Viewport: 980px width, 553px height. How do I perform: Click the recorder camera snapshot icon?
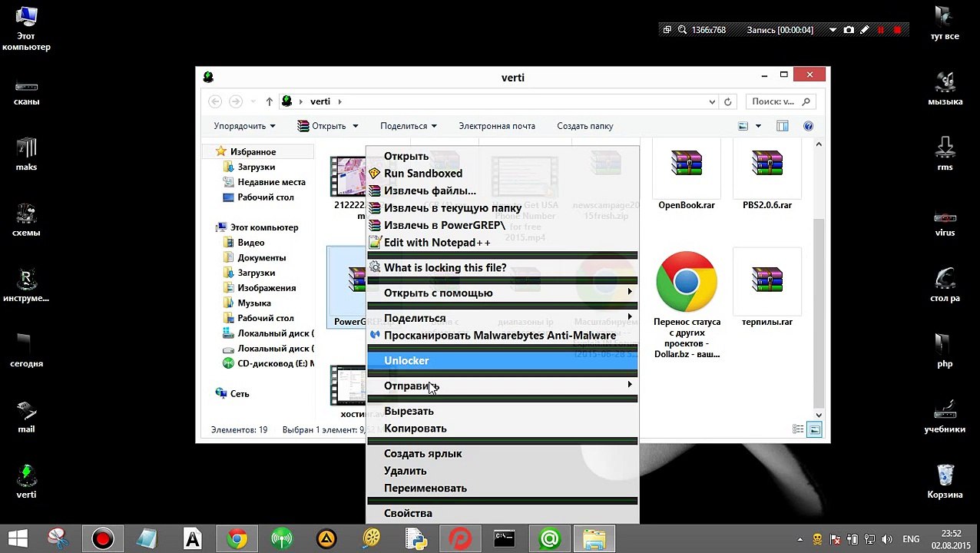(x=849, y=30)
